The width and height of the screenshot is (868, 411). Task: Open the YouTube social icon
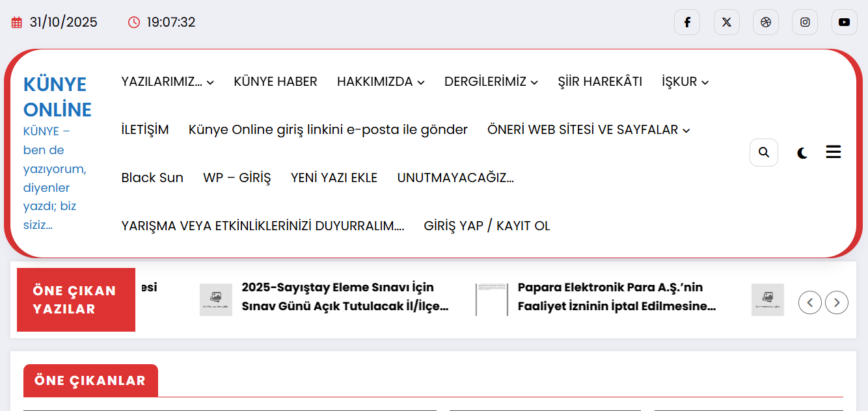click(x=845, y=22)
